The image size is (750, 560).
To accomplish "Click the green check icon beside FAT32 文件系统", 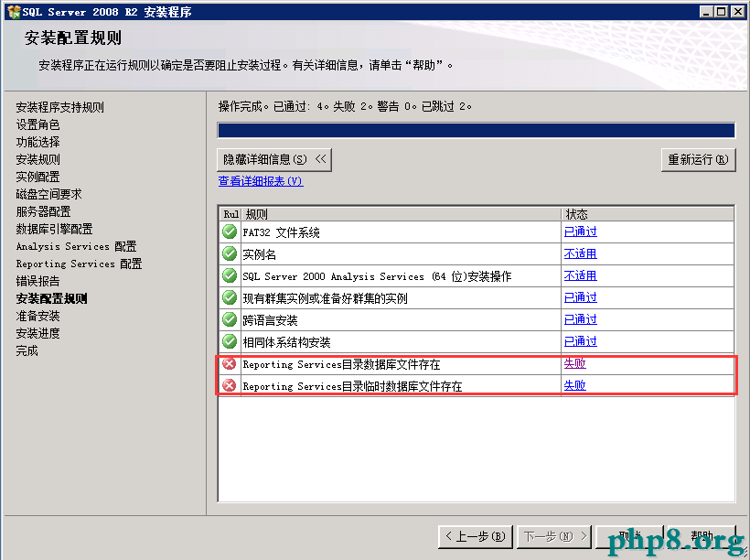I will 230,232.
